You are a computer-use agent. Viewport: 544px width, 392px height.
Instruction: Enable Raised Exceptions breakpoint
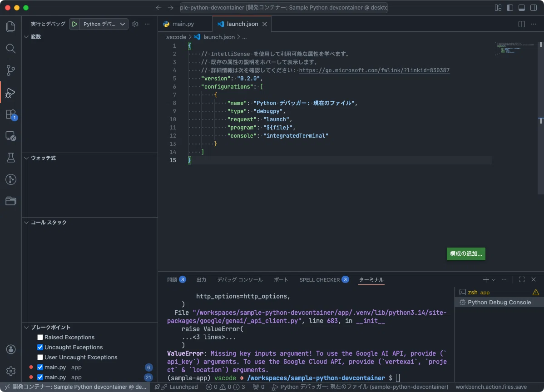tap(40, 337)
